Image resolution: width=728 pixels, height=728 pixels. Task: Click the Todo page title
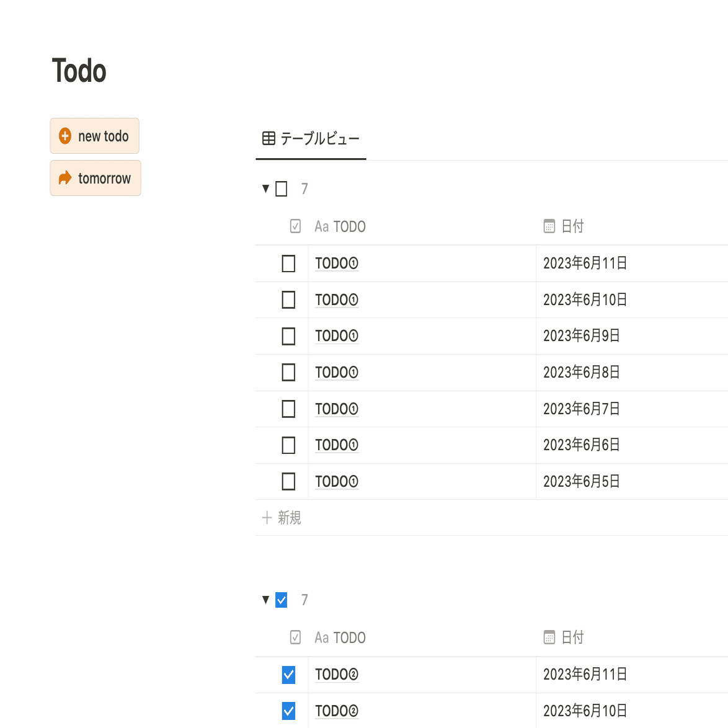pyautogui.click(x=79, y=71)
